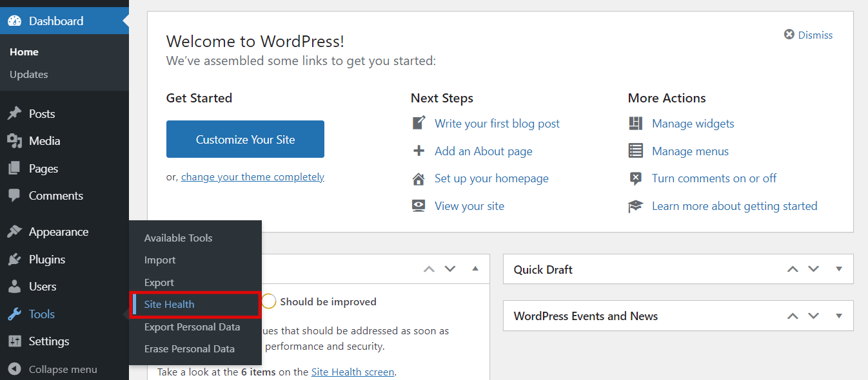The width and height of the screenshot is (868, 380).
Task: Move WordPress Events and News panel up
Action: point(793,316)
